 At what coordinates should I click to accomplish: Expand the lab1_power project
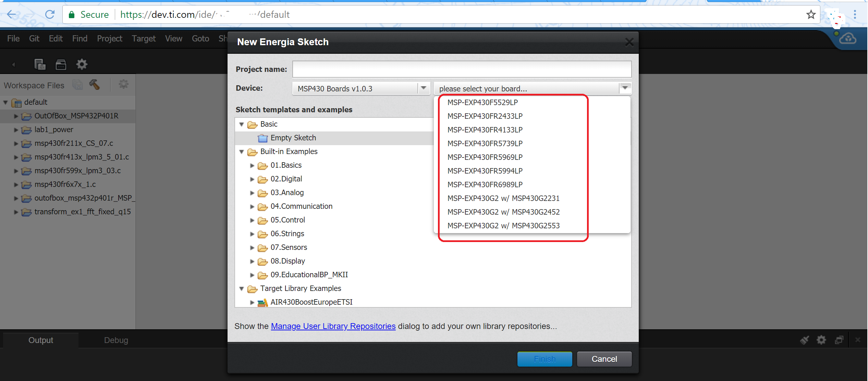[16, 130]
